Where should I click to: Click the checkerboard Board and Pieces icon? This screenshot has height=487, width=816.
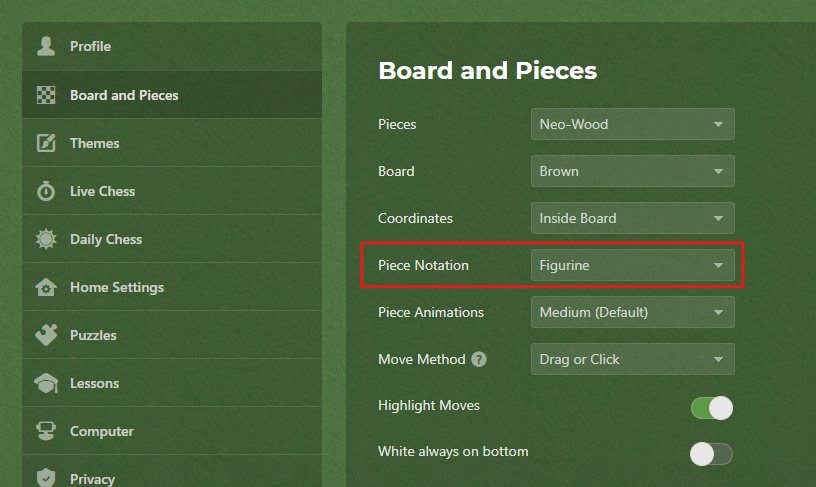tap(46, 95)
